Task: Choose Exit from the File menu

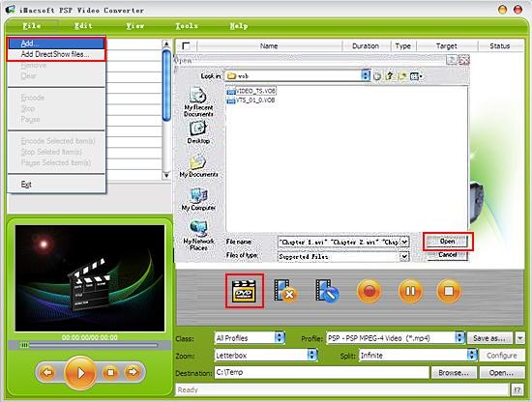Action: click(56, 185)
